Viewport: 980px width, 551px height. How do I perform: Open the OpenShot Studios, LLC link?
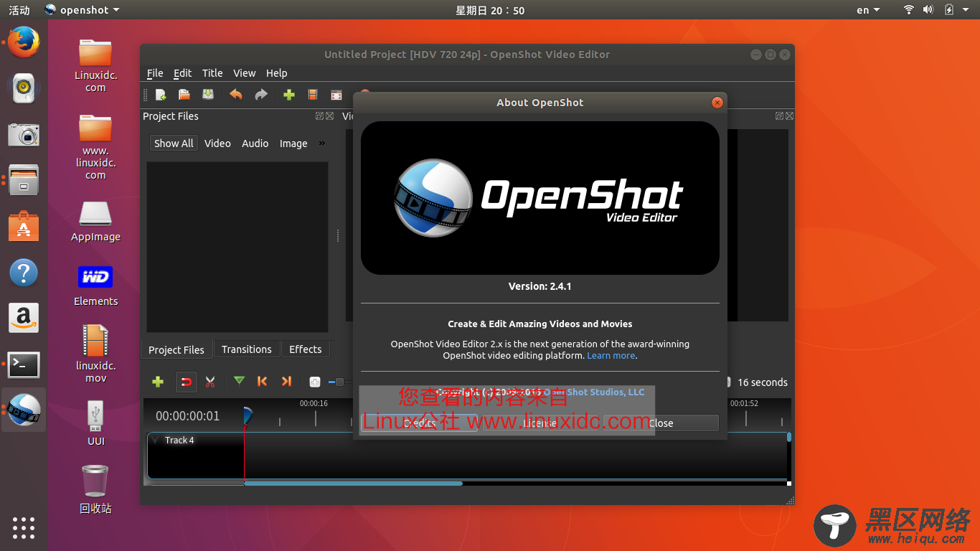tap(594, 392)
